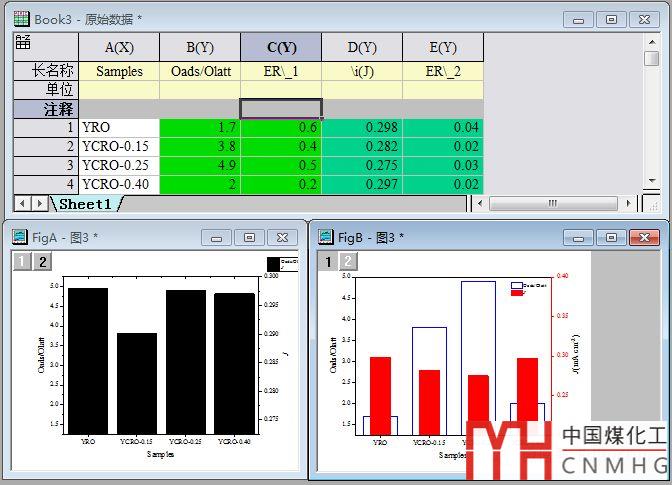Activate layer 1 in FigA graph
Viewport: 672px width, 485px height.
coord(20,262)
